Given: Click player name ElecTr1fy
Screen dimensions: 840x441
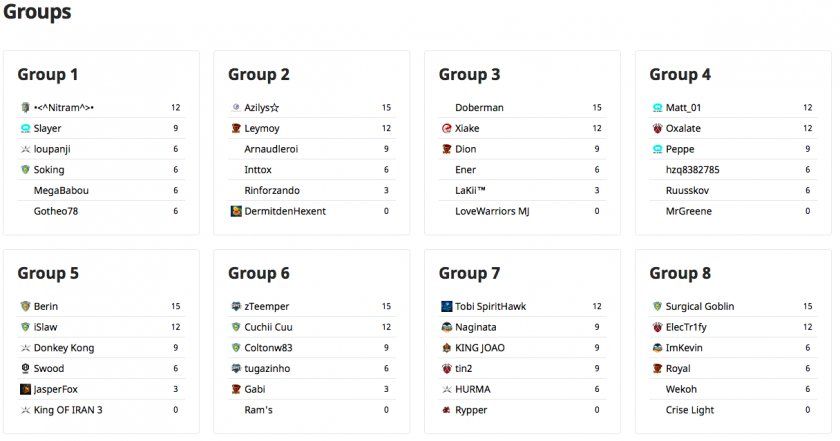Looking at the screenshot, I should click(686, 327).
